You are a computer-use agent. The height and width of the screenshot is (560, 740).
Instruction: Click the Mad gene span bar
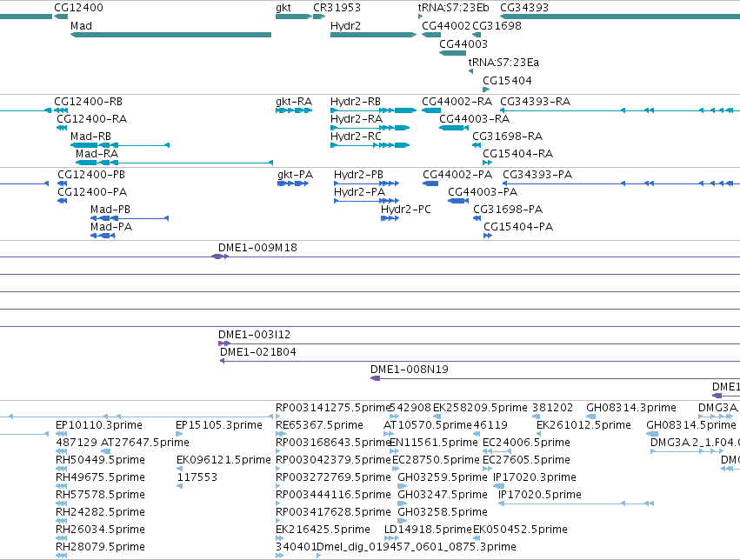(x=170, y=35)
